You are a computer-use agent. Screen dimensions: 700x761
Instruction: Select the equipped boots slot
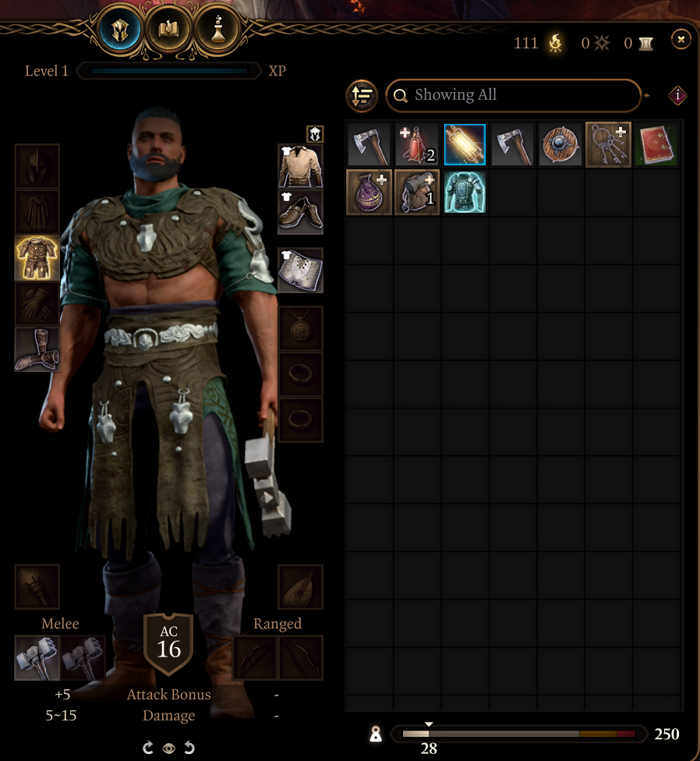pyautogui.click(x=37, y=349)
